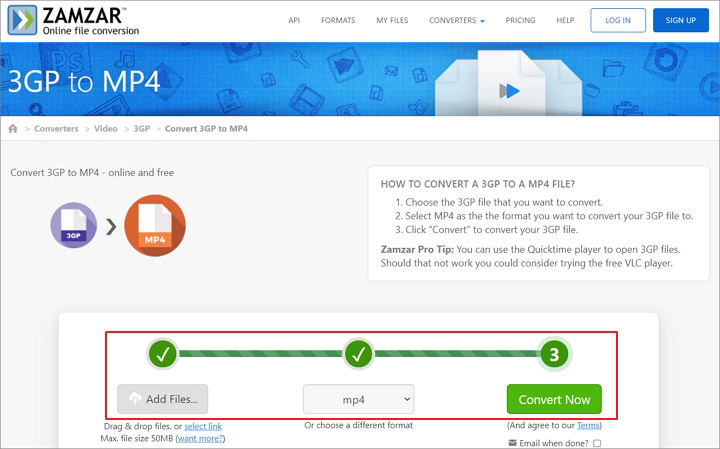Image resolution: width=720 pixels, height=449 pixels.
Task: Click the envelope icon beside Email when done
Action: [x=512, y=443]
